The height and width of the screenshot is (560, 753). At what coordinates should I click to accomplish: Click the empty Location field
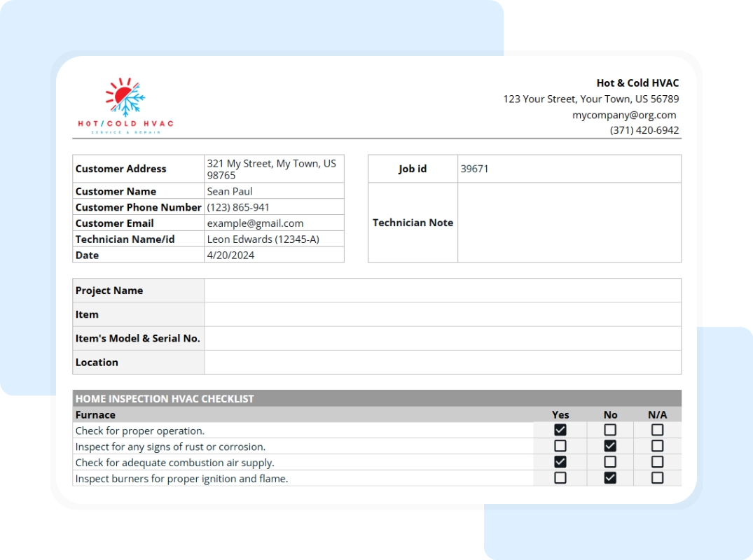(441, 362)
